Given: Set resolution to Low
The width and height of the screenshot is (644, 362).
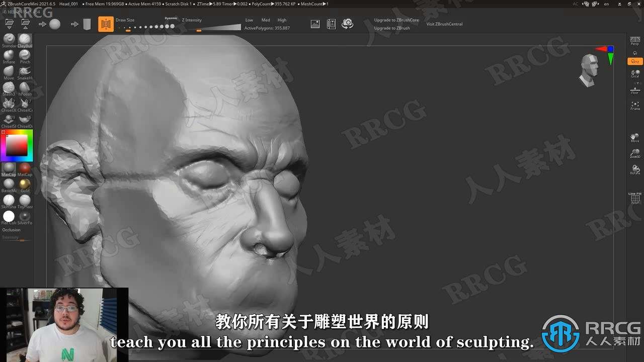Looking at the screenshot, I should click(x=249, y=20).
